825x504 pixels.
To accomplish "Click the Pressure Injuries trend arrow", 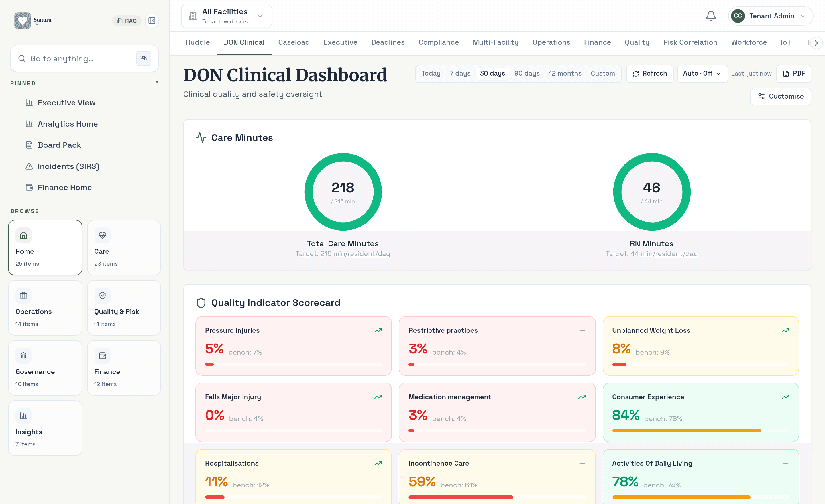I will (x=378, y=330).
